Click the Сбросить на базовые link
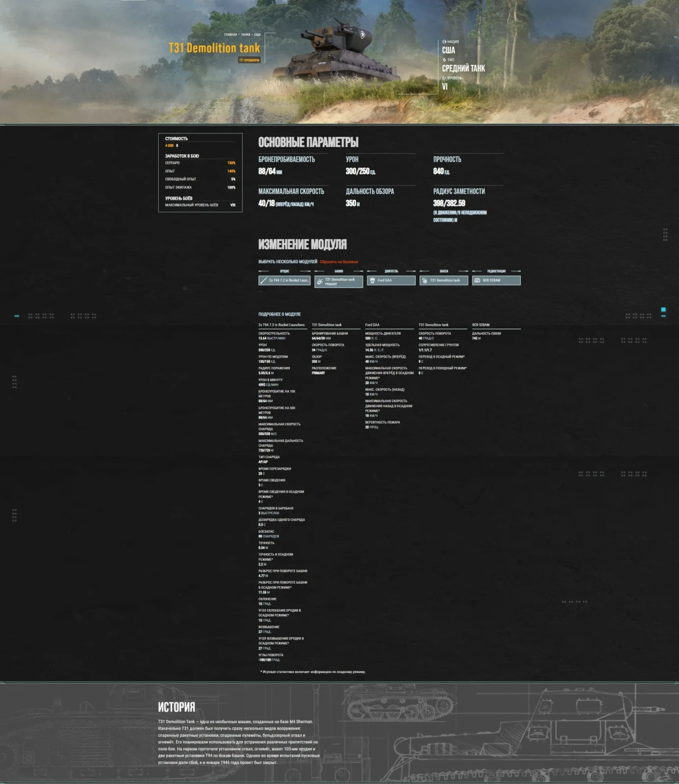The height and width of the screenshot is (784, 679). 339,262
